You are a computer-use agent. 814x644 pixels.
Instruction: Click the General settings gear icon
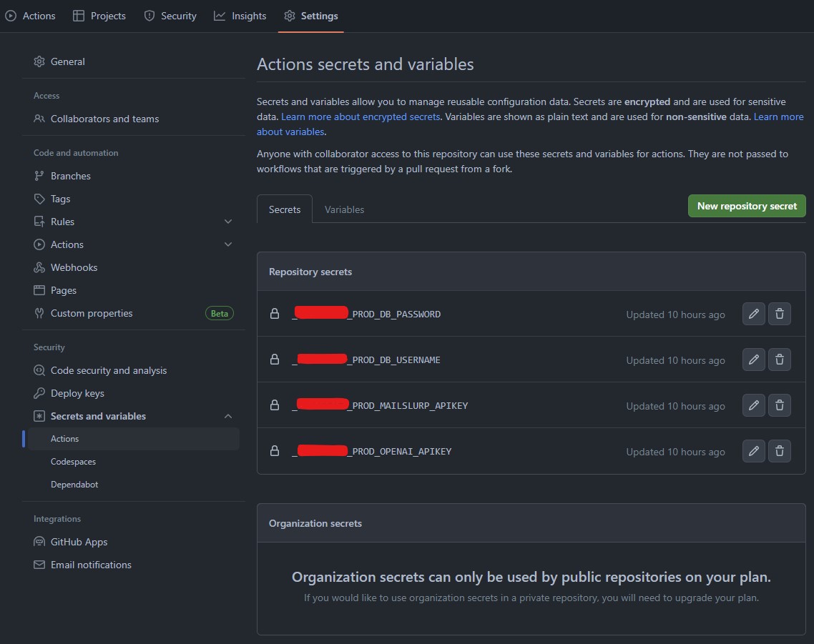[x=39, y=61]
